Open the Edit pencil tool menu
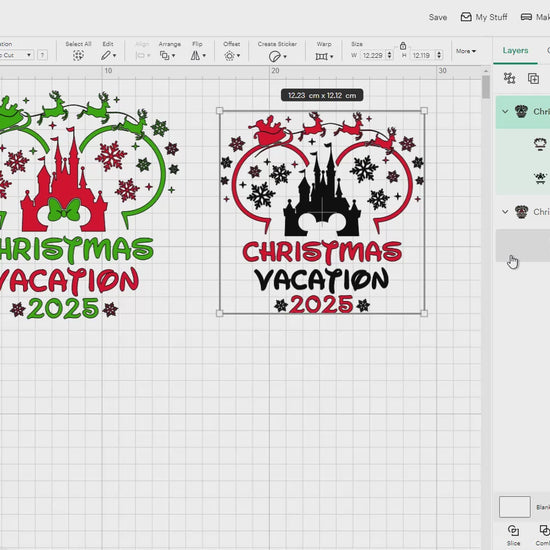 tap(108, 55)
